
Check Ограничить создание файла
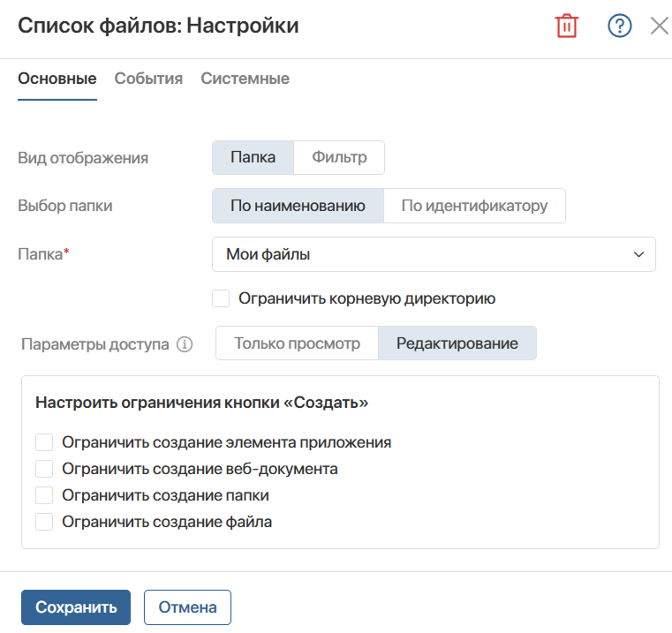coord(44,522)
